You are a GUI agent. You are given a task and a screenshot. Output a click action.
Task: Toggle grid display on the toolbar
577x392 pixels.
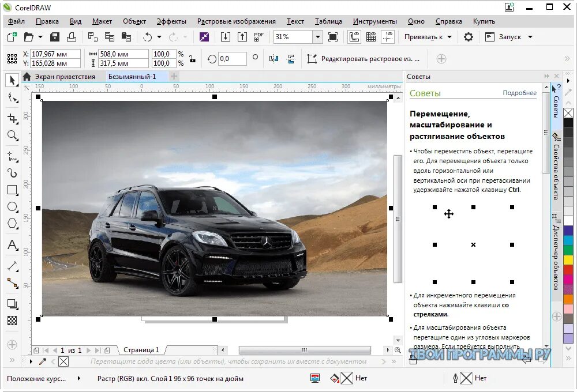pyautogui.click(x=371, y=37)
